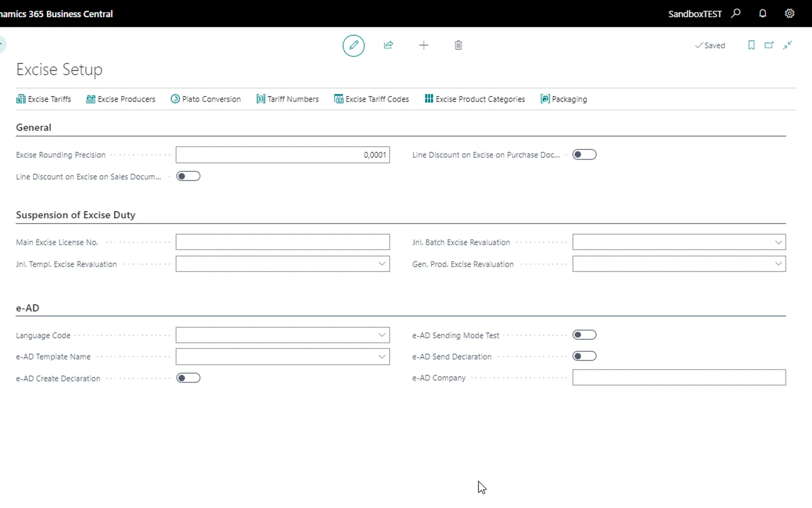Click the back arrow at left edge
This screenshot has width=812, height=508.
[x=2, y=45]
